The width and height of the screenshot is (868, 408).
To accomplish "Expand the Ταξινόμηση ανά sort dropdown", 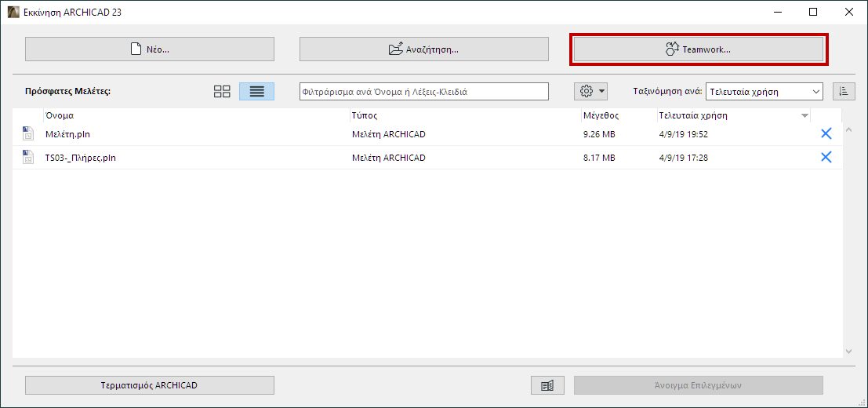I will 764,91.
